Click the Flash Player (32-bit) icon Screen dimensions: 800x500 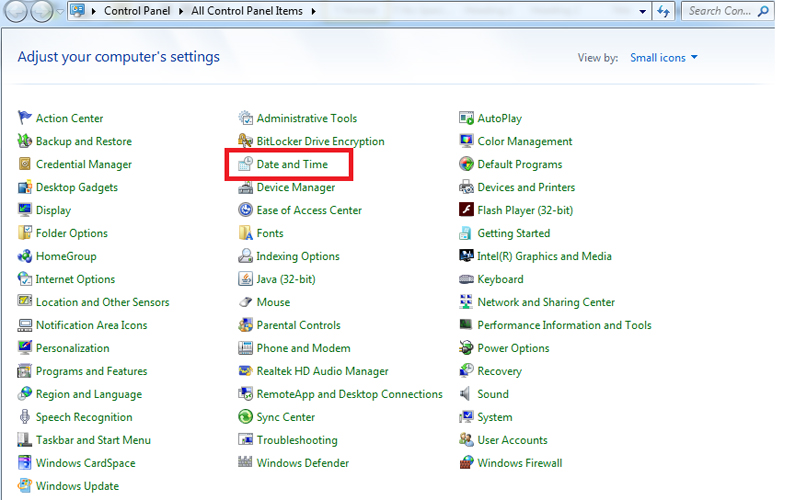pyautogui.click(x=466, y=210)
